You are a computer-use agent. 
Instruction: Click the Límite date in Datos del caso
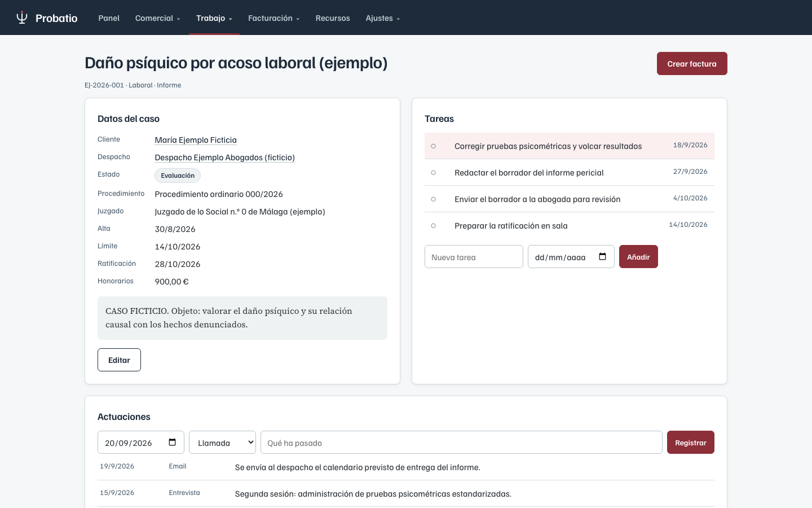(x=178, y=247)
